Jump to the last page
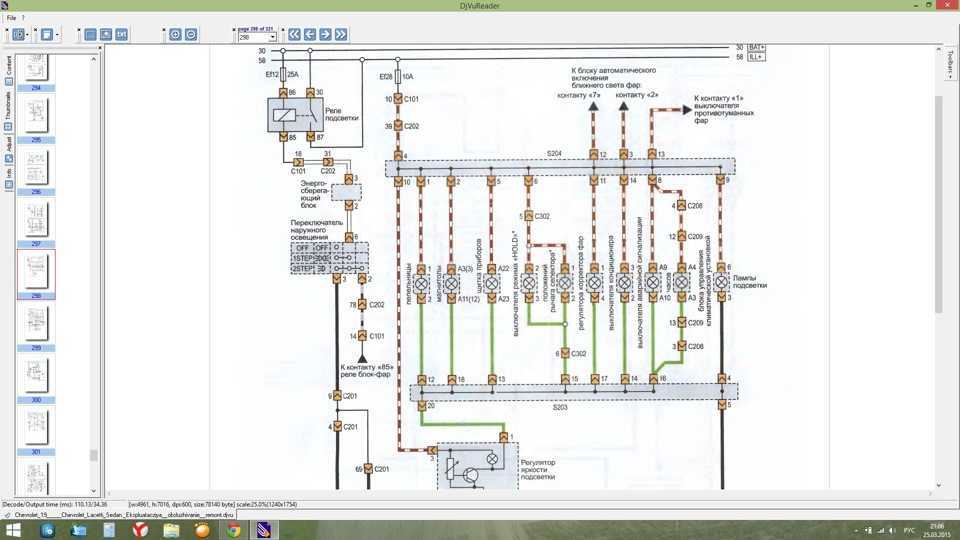The height and width of the screenshot is (540, 960). (341, 34)
